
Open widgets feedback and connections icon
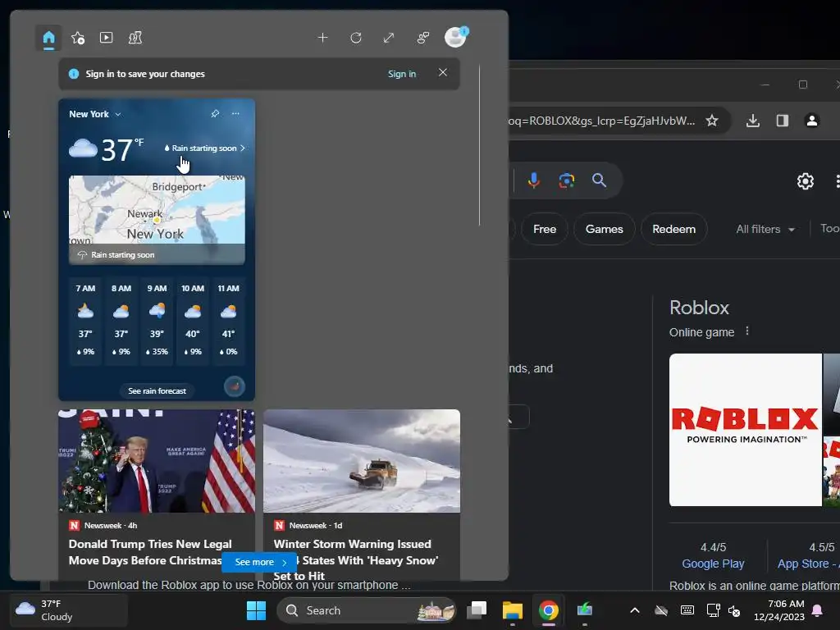tap(422, 38)
